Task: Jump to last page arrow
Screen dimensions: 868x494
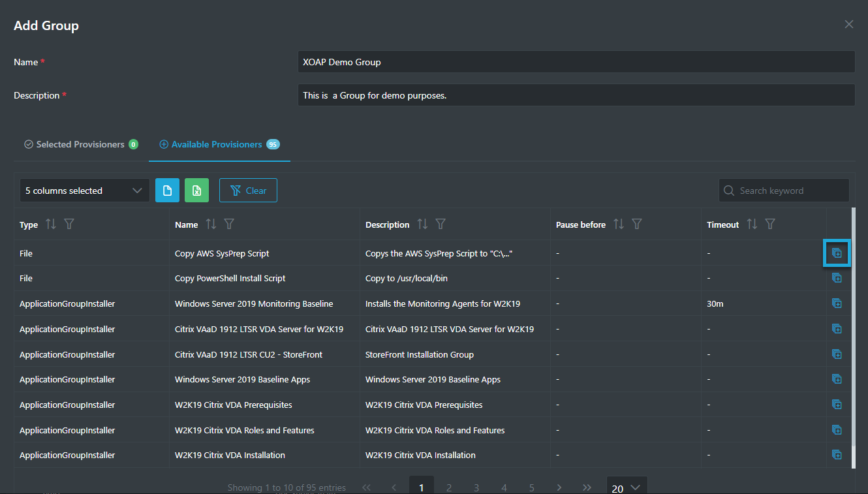Action: click(x=587, y=487)
